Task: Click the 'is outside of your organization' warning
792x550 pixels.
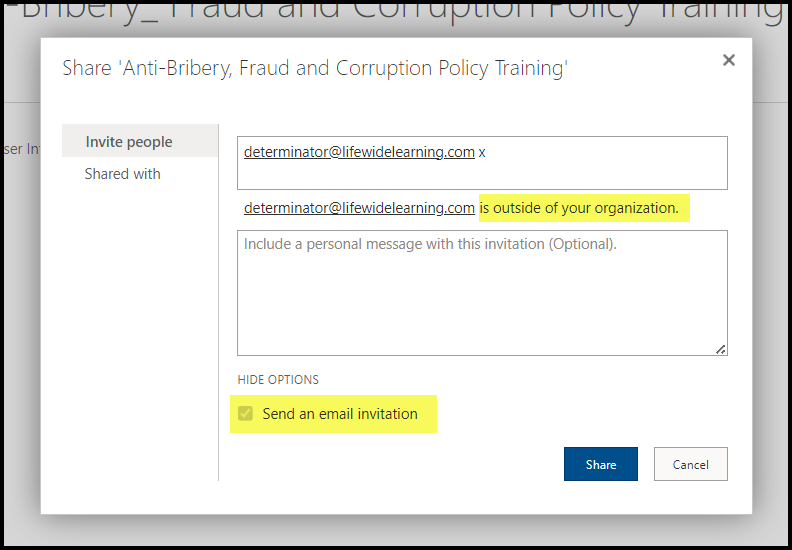Action: [x=579, y=208]
